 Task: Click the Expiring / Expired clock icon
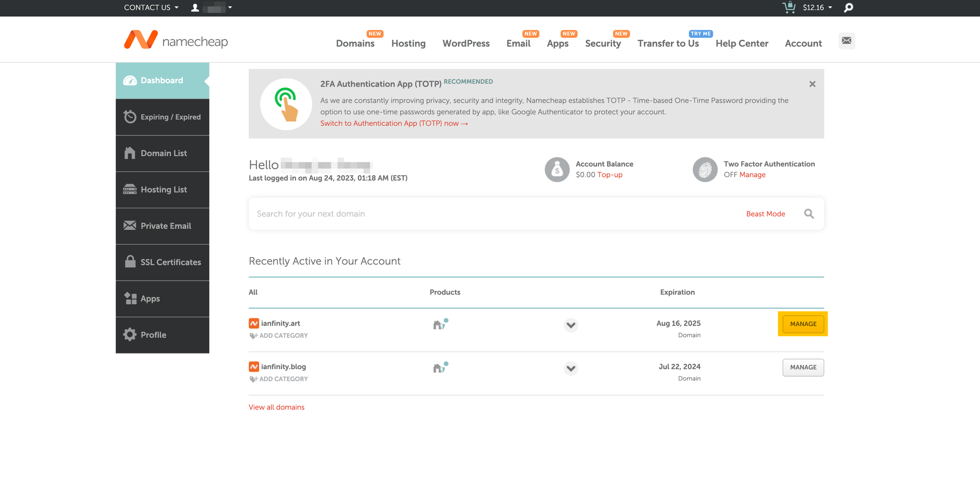pyautogui.click(x=130, y=117)
